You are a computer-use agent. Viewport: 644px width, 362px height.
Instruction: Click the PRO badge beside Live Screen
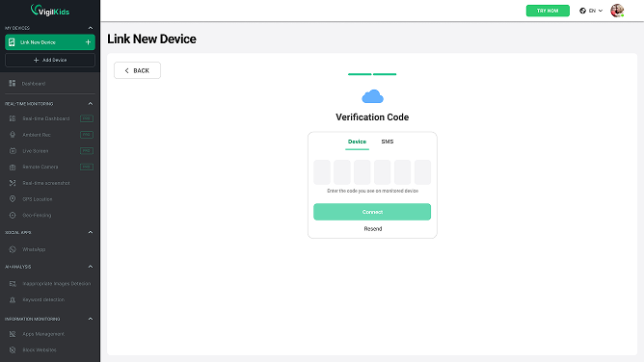pyautogui.click(x=87, y=151)
